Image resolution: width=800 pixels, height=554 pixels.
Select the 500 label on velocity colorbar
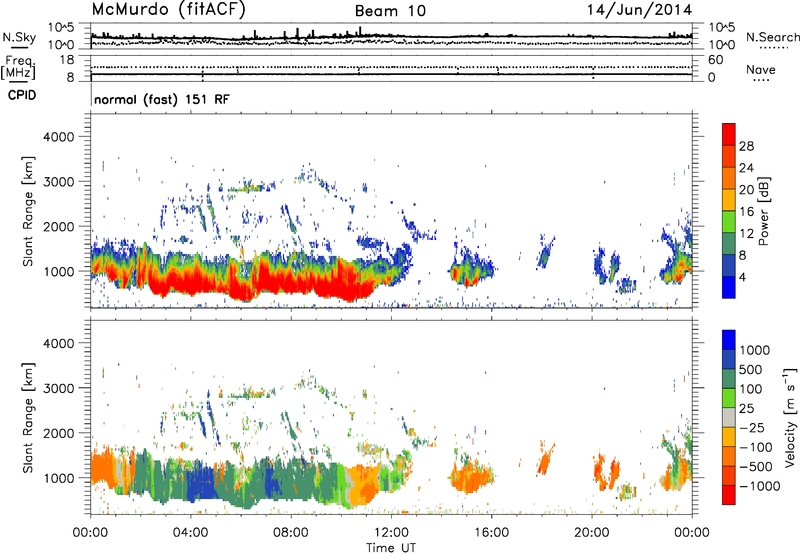tap(751, 370)
